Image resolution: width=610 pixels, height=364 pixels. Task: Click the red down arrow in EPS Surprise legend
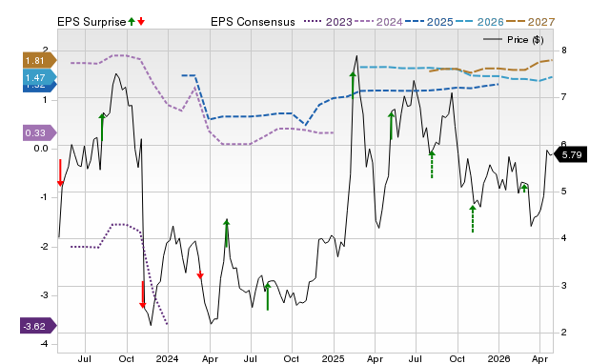[141, 22]
